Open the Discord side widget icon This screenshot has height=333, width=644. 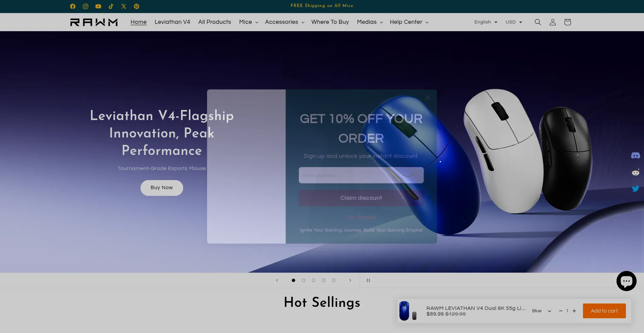[636, 156]
